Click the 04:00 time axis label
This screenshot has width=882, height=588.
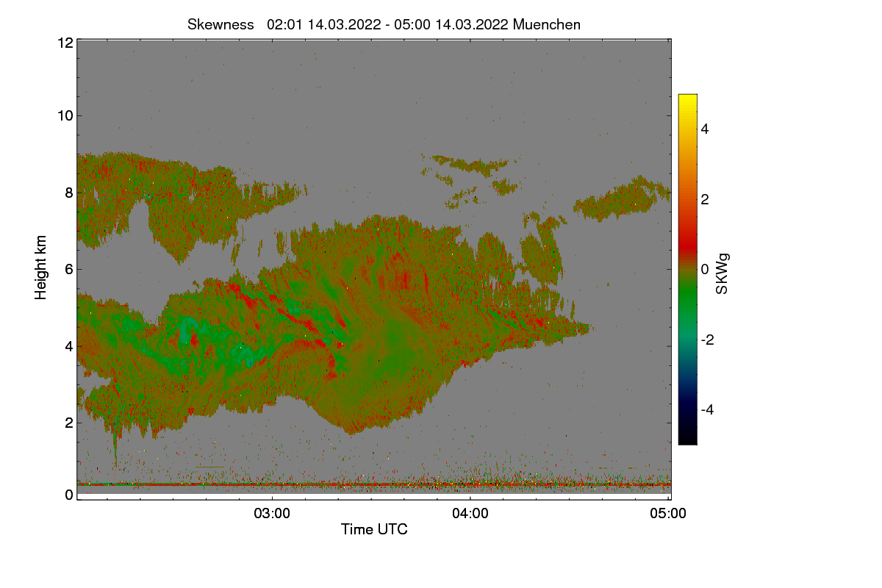tap(470, 514)
